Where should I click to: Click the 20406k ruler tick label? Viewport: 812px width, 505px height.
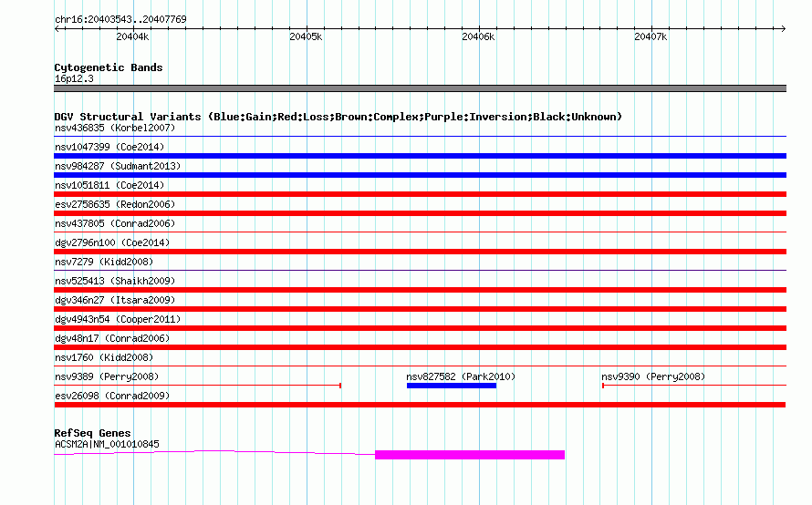[478, 36]
